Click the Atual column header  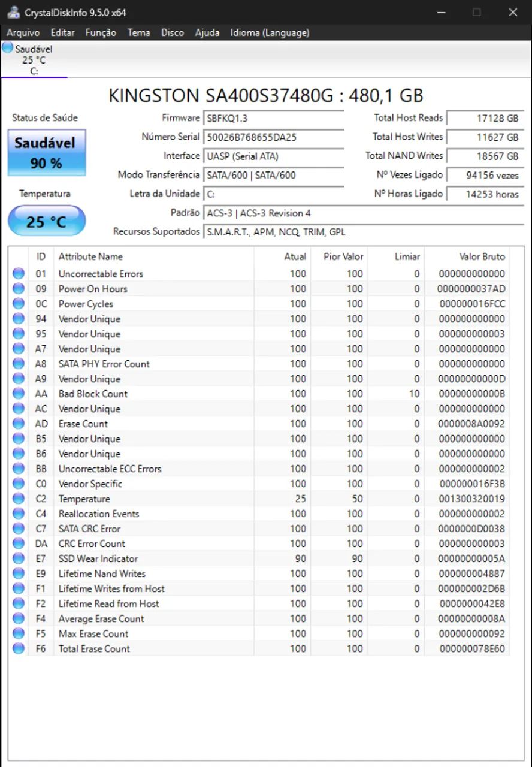(x=282, y=256)
